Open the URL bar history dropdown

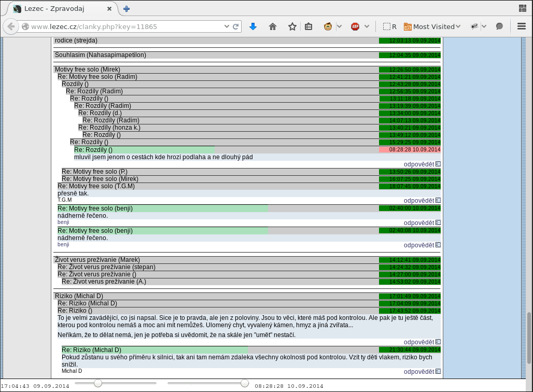[227, 26]
